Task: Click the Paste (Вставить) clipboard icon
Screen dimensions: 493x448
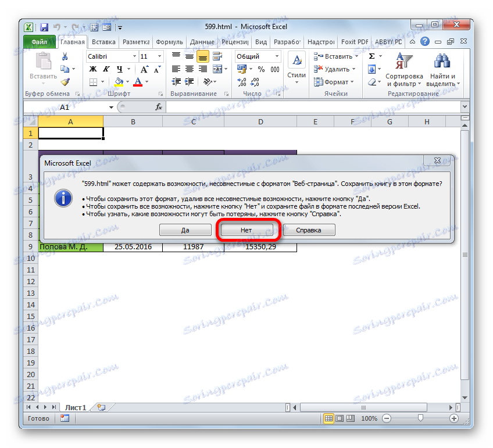Action: click(x=43, y=62)
